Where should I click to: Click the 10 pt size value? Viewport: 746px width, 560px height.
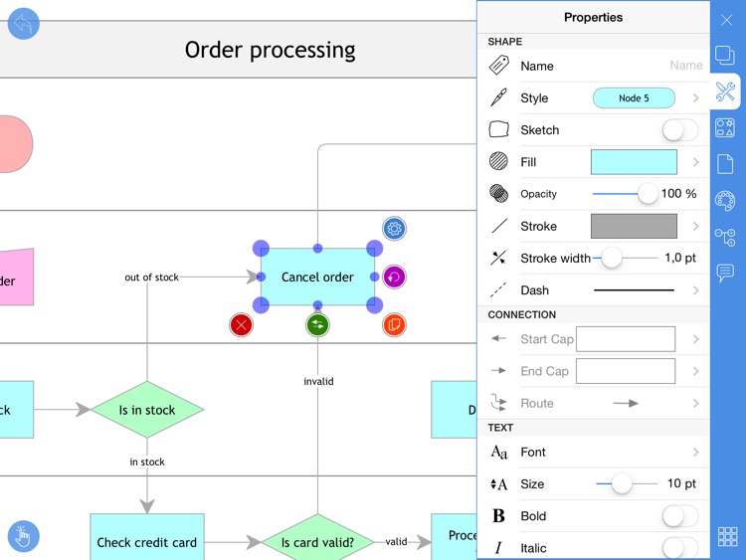coord(681,483)
